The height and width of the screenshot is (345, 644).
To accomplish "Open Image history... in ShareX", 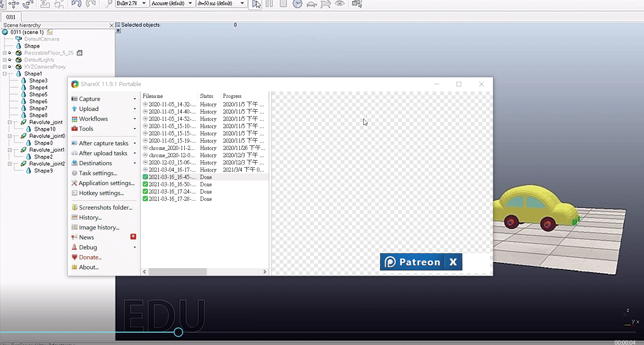I will pyautogui.click(x=104, y=228).
